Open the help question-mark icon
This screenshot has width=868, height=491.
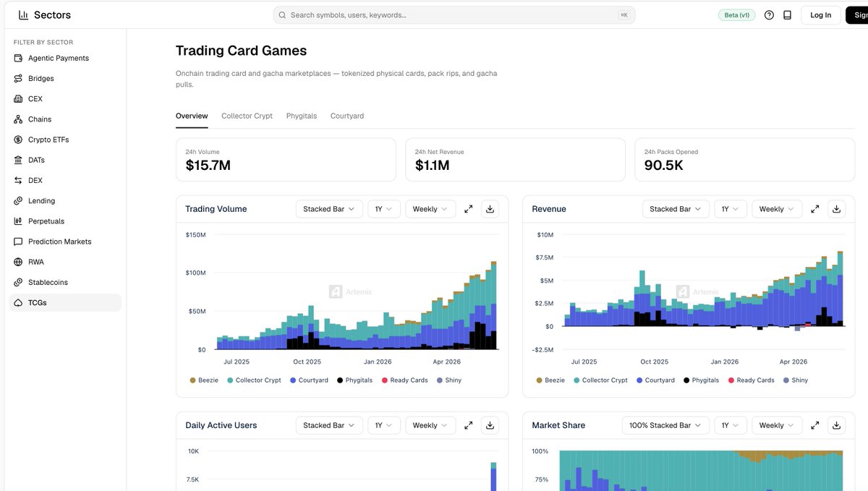tap(769, 14)
